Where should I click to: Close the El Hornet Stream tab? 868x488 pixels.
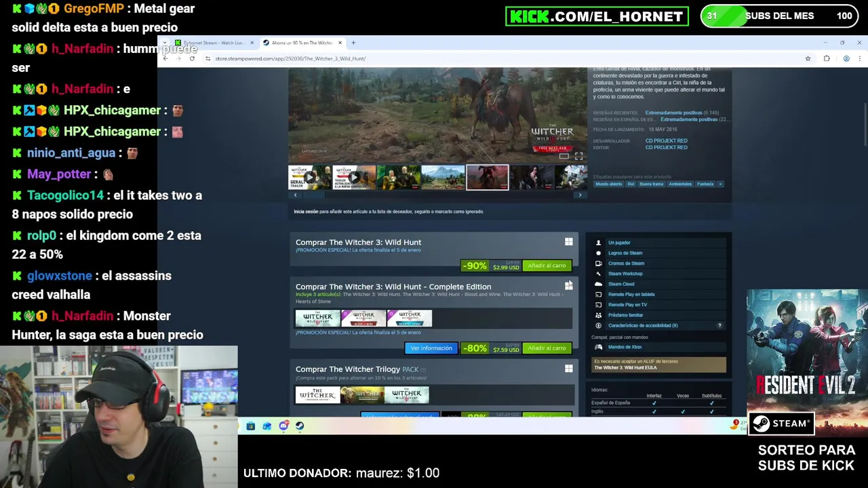(x=252, y=43)
